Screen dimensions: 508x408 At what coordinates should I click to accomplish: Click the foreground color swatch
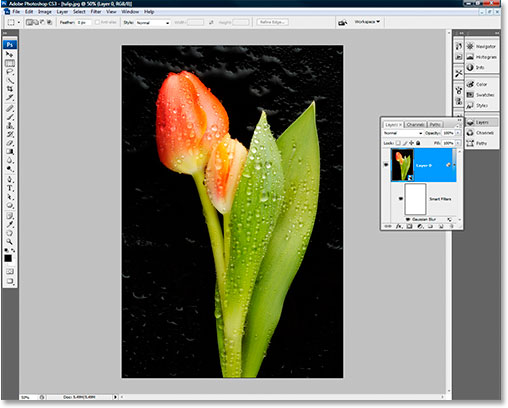click(x=8, y=258)
